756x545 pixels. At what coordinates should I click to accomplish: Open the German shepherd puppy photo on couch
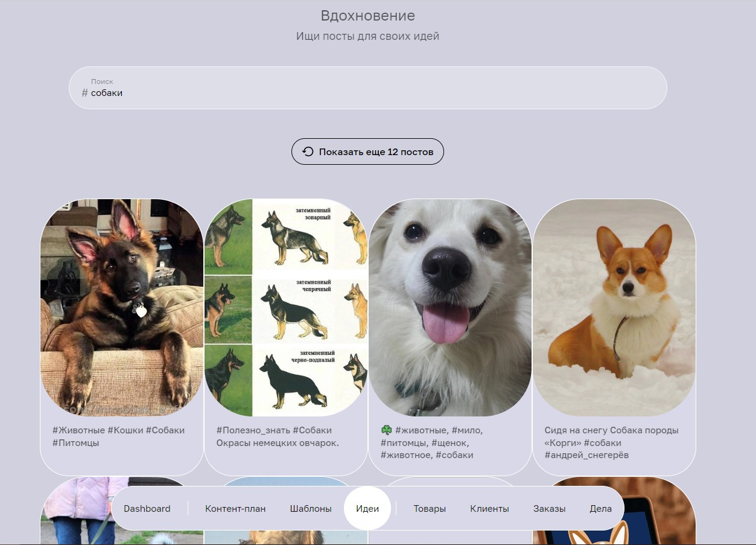point(122,308)
